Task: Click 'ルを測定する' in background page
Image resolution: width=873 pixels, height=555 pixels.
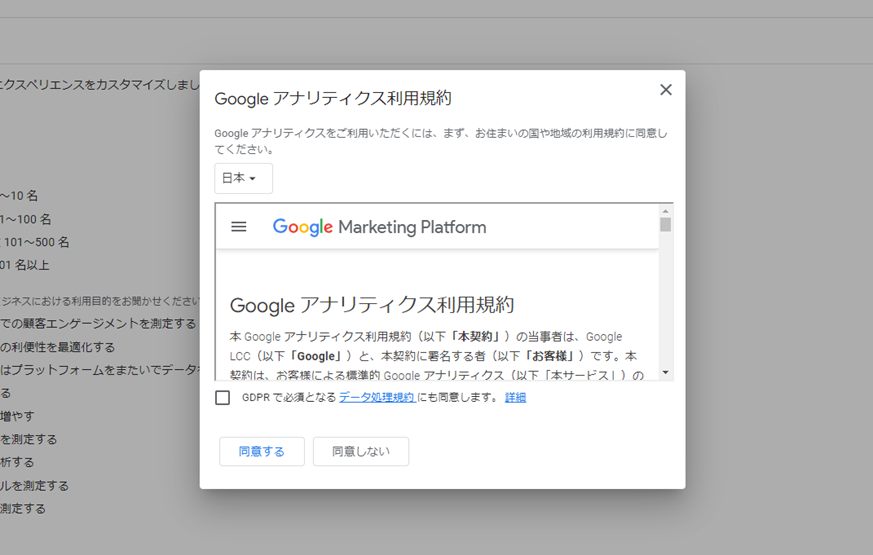Action: pyautogui.click(x=35, y=485)
